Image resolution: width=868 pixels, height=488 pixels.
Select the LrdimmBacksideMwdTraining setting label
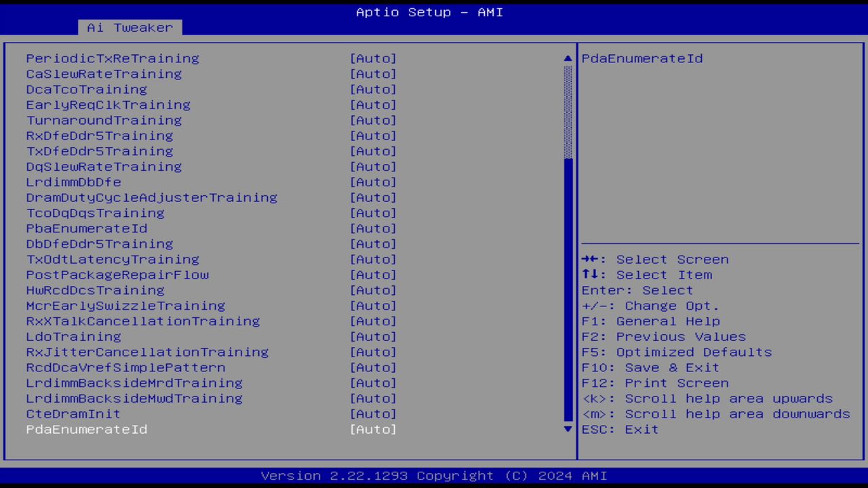pyautogui.click(x=134, y=399)
